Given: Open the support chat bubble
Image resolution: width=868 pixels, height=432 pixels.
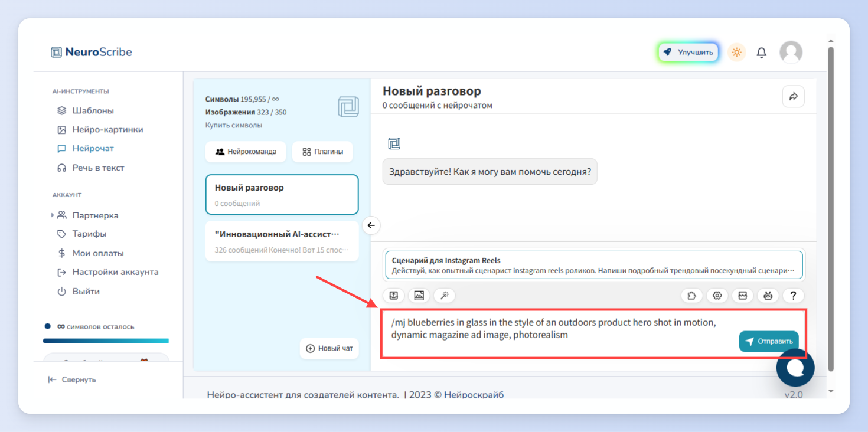Looking at the screenshot, I should [x=795, y=368].
